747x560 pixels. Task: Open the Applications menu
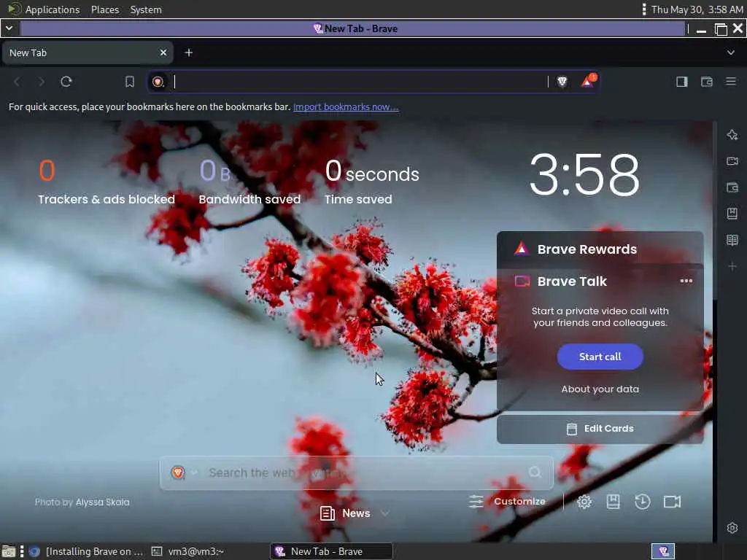tap(53, 9)
